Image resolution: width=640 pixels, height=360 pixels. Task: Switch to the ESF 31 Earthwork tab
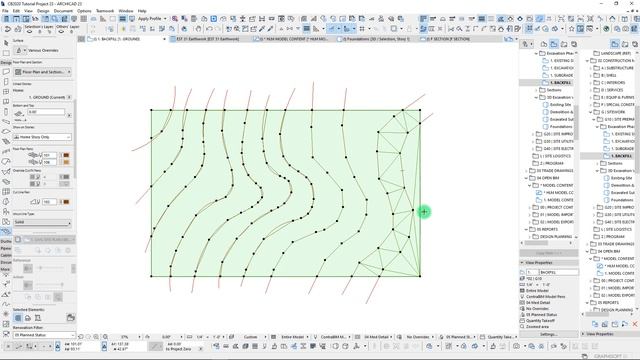click(x=208, y=39)
